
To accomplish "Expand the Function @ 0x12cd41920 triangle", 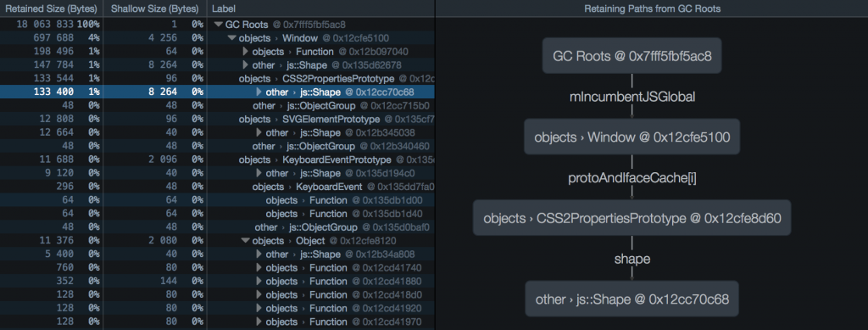I will [x=259, y=309].
